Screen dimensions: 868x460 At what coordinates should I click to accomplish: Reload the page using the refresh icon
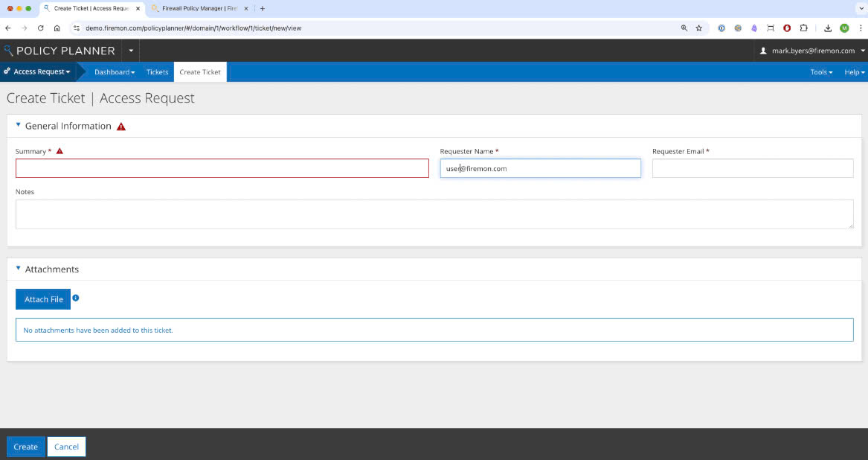40,28
